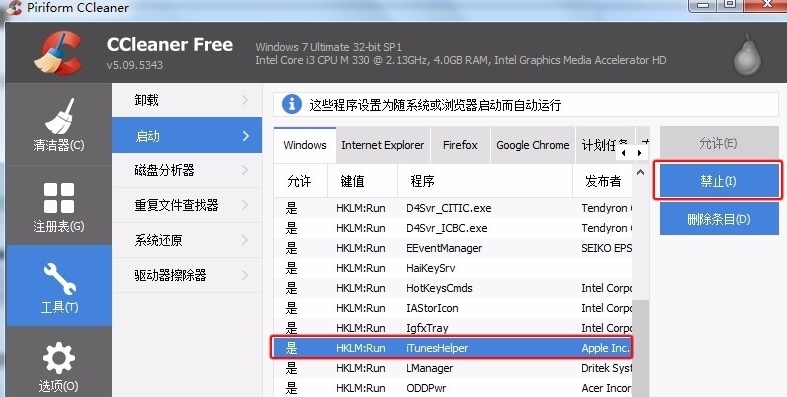Viewport: 787px width, 397px height.
Task: Click scrollbar up arrow in list
Action: coord(640,172)
